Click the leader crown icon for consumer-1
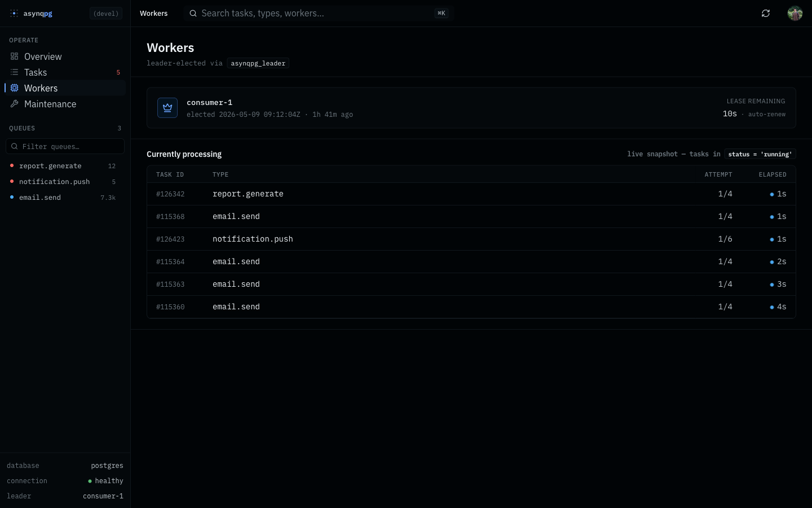 [167, 108]
